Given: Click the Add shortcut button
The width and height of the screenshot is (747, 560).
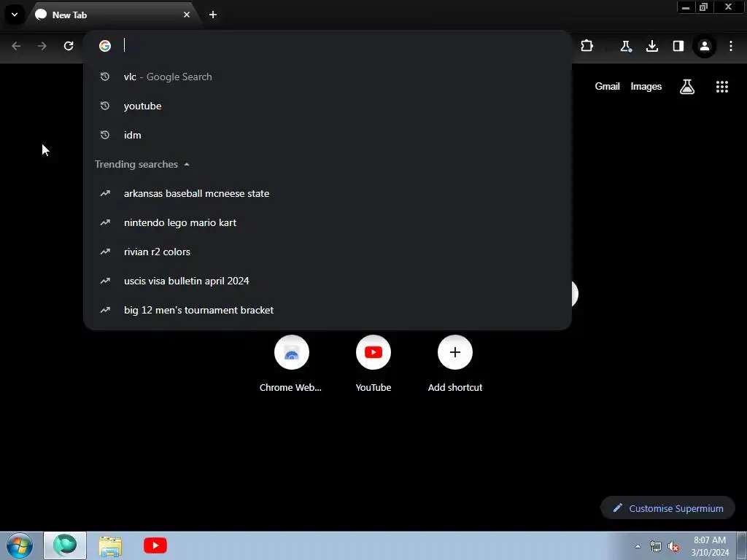Looking at the screenshot, I should [455, 363].
